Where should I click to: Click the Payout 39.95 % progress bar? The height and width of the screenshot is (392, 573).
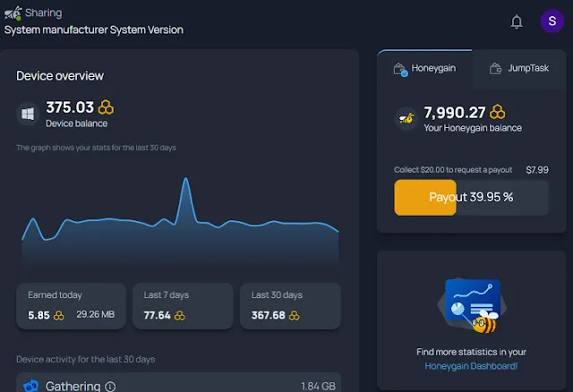pos(471,197)
